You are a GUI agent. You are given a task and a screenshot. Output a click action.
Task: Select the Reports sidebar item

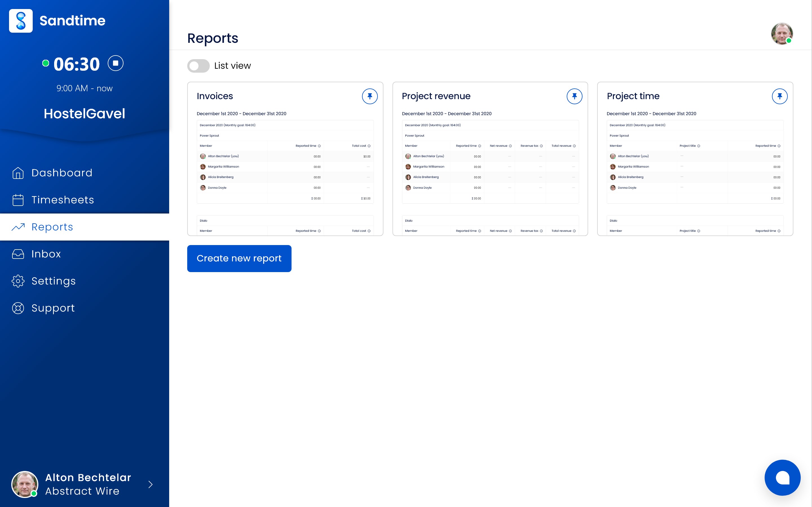(52, 227)
